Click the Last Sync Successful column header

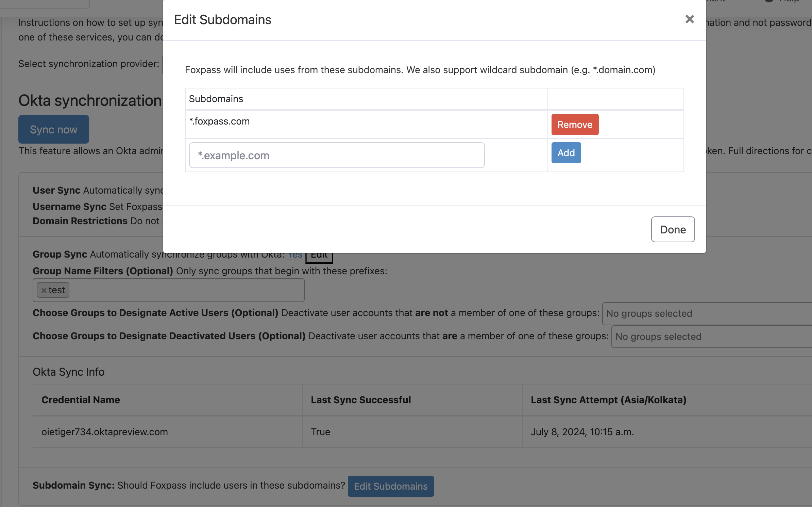coord(412,400)
